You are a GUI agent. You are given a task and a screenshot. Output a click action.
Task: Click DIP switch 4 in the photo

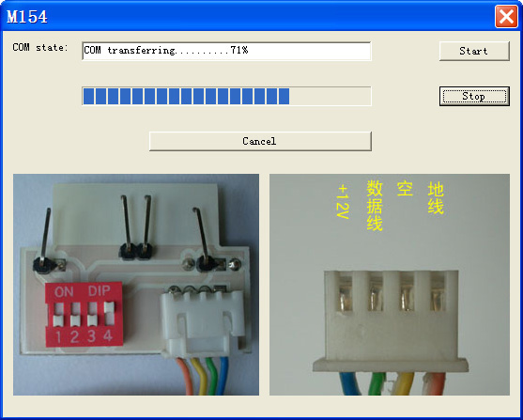(110, 314)
